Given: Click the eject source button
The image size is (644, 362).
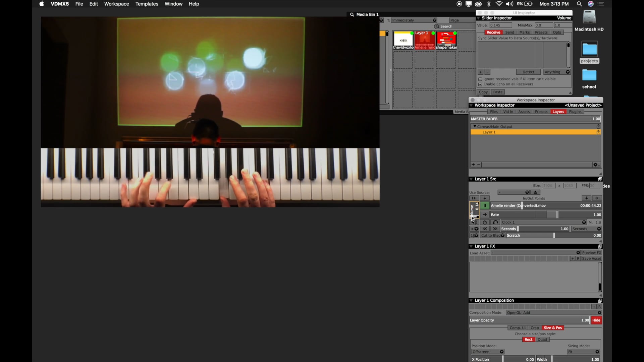Looking at the screenshot, I should (535, 192).
